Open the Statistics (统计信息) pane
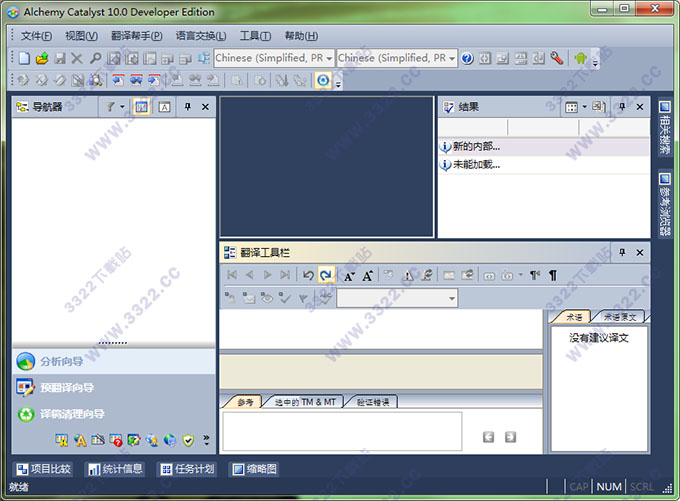The height and width of the screenshot is (501, 680). pos(115,469)
